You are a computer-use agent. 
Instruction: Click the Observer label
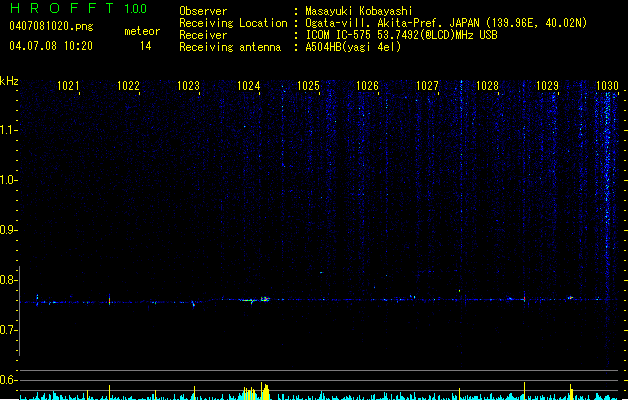tap(203, 11)
